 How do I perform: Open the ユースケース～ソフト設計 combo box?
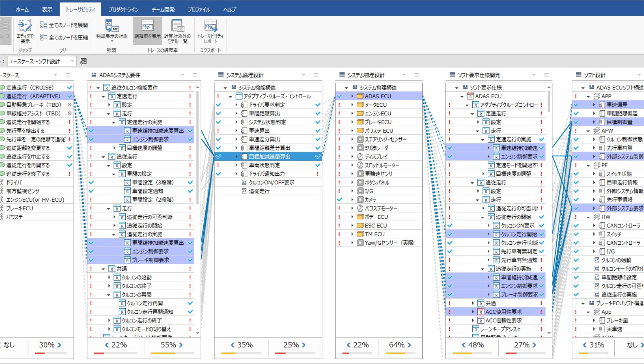(x=42, y=61)
